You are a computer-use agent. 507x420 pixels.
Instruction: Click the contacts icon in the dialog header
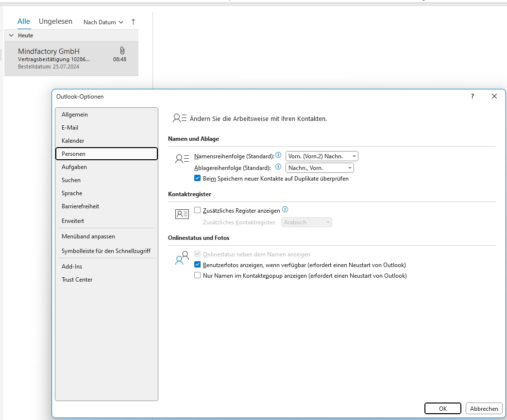[180, 118]
